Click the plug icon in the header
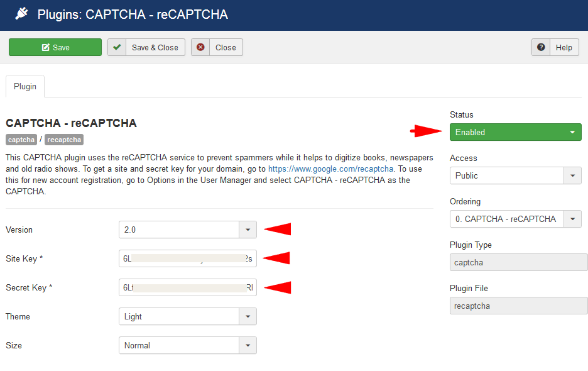 (x=21, y=14)
